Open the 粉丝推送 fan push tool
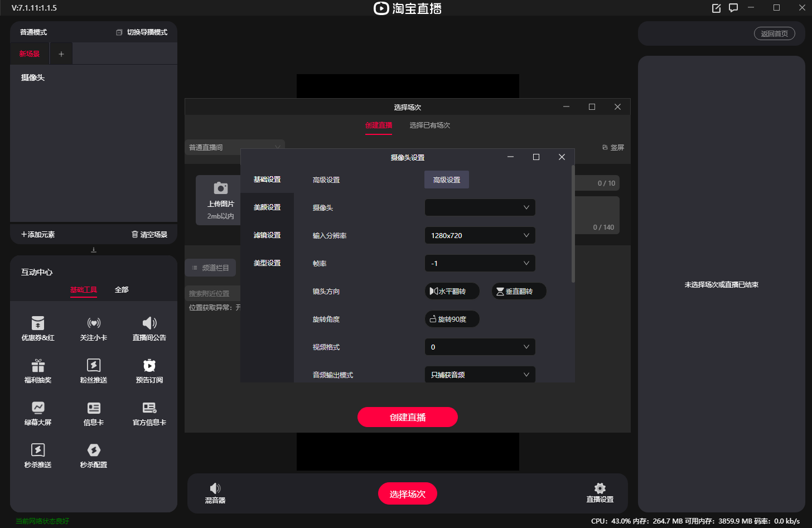The width and height of the screenshot is (812, 528). (94, 371)
